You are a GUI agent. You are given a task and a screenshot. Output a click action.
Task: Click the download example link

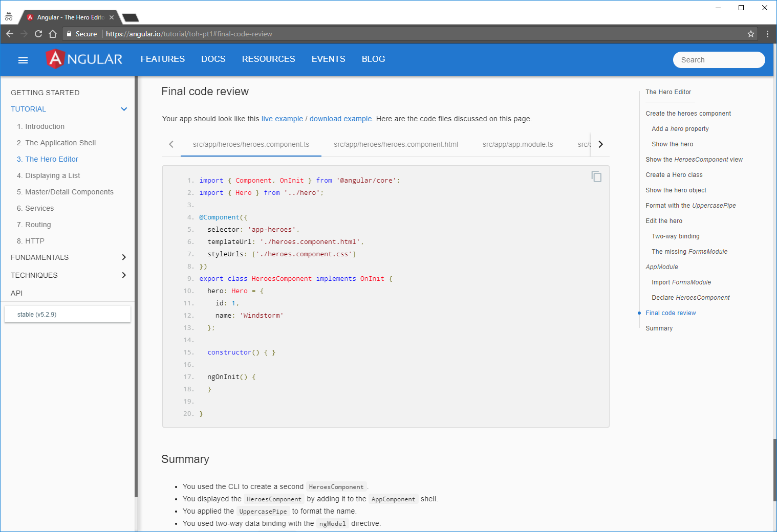[x=340, y=119]
